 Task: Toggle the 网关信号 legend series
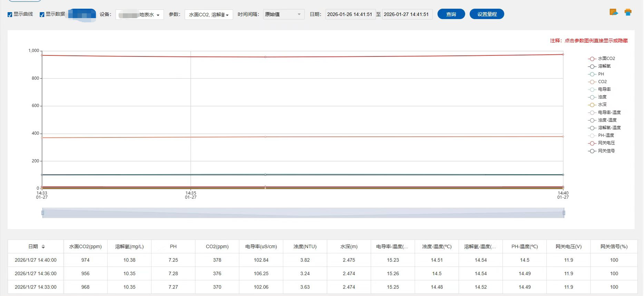pyautogui.click(x=602, y=151)
